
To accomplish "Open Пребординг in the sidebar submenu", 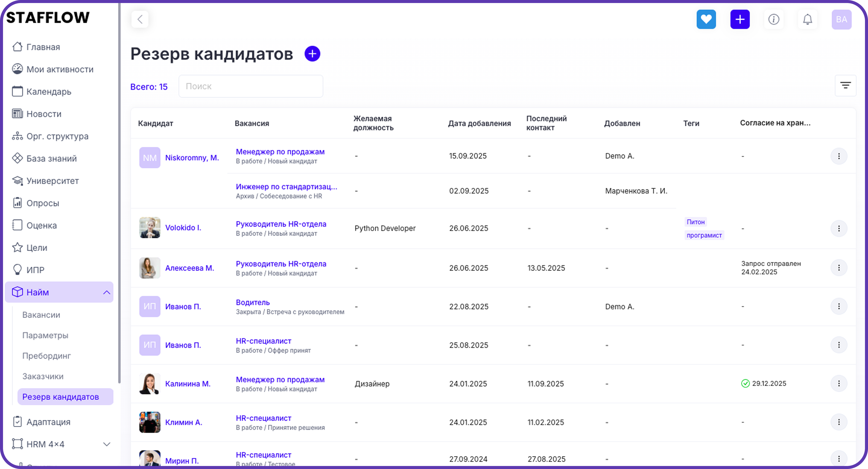I will (x=46, y=356).
